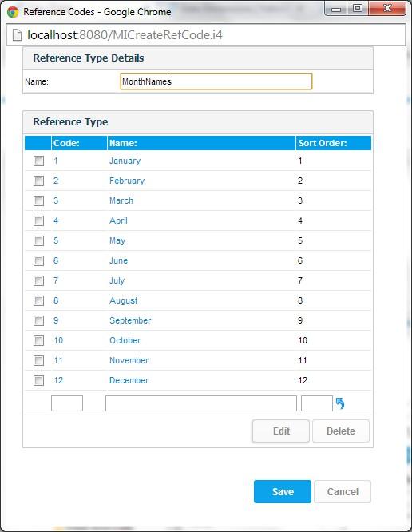Click the December link

click(x=129, y=380)
